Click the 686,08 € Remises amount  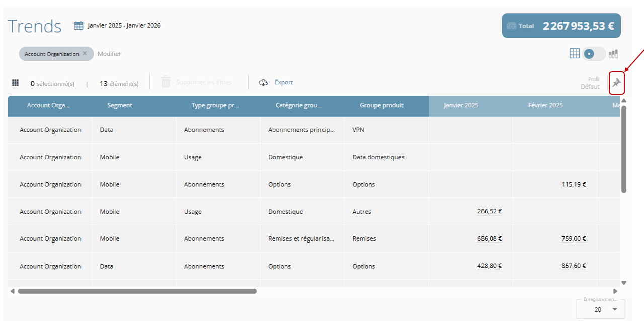point(489,239)
